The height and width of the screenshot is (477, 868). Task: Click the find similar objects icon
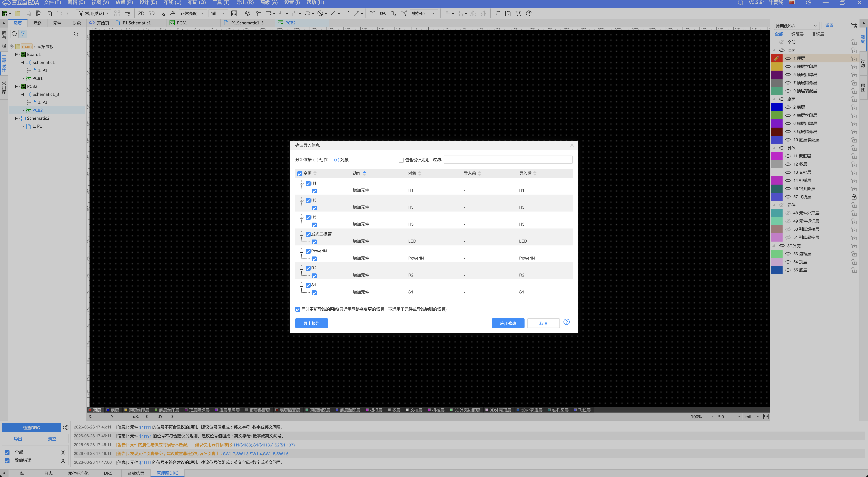pos(128,13)
